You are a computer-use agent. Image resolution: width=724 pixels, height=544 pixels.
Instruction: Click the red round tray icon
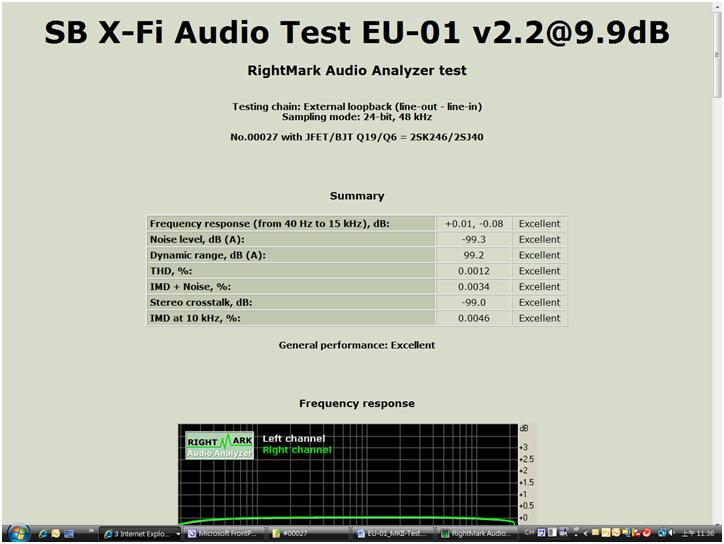click(x=647, y=533)
